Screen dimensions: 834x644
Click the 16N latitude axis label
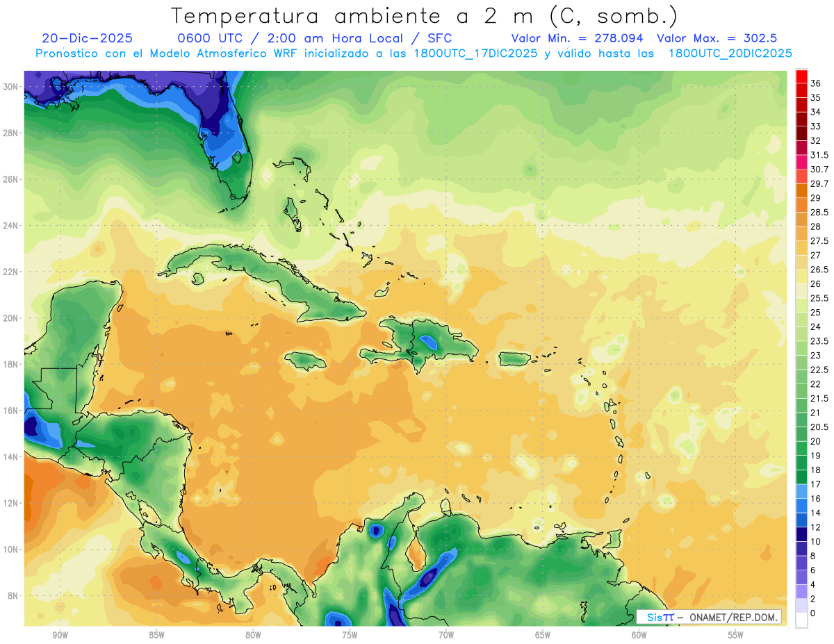pyautogui.click(x=12, y=411)
